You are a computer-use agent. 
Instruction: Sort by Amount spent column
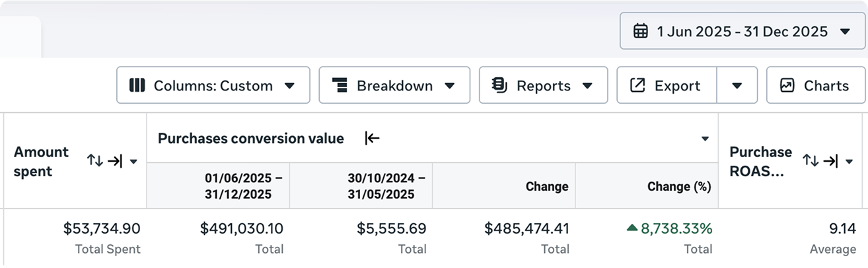click(94, 161)
